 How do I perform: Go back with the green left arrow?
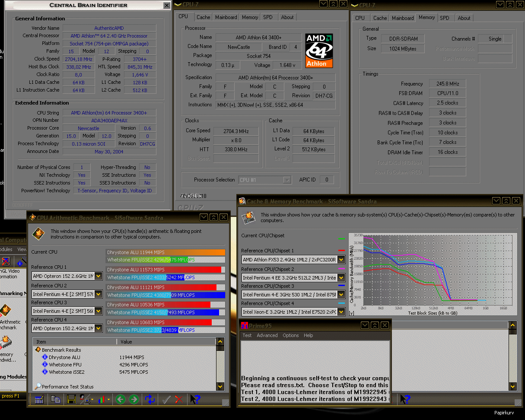pos(120,400)
